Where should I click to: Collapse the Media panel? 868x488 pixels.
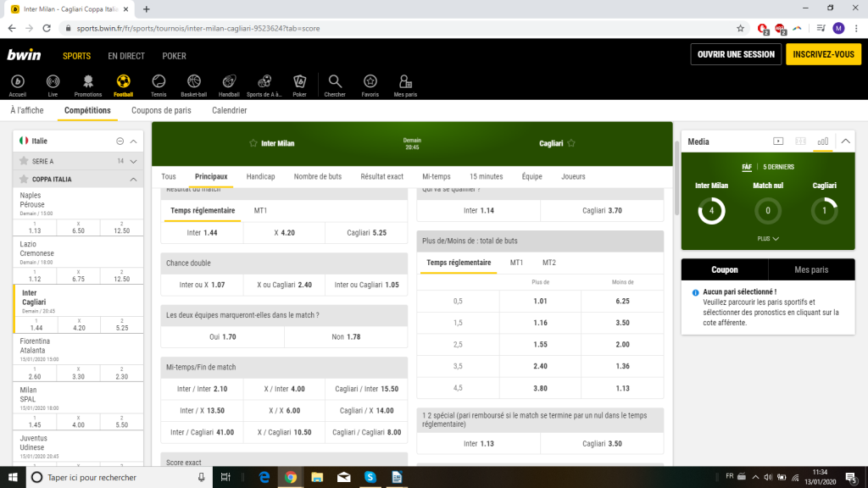point(846,141)
